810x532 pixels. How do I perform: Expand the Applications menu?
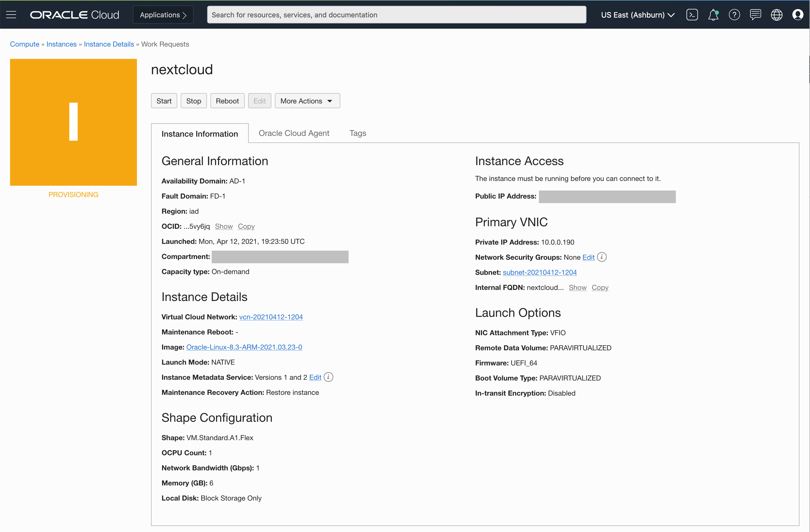pos(163,15)
